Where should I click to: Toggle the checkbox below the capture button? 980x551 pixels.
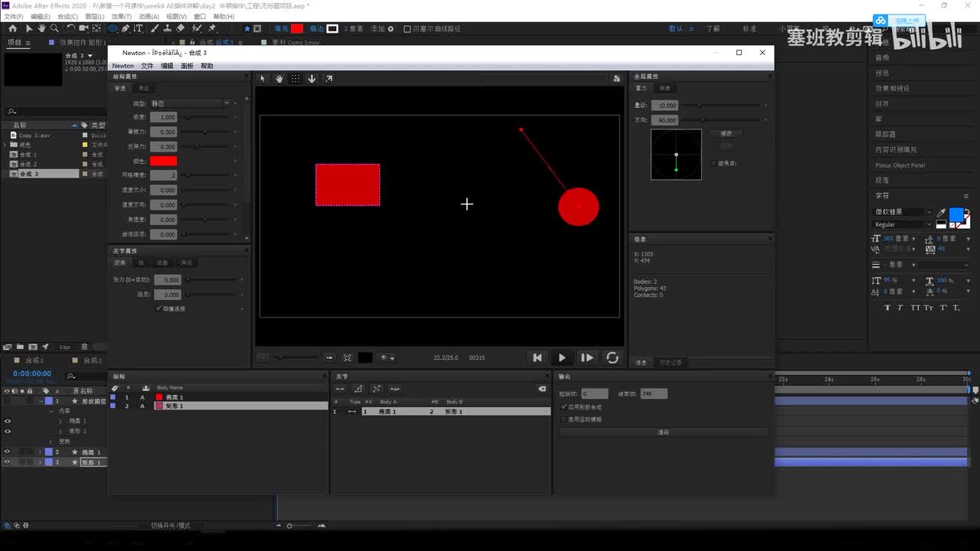tap(714, 163)
